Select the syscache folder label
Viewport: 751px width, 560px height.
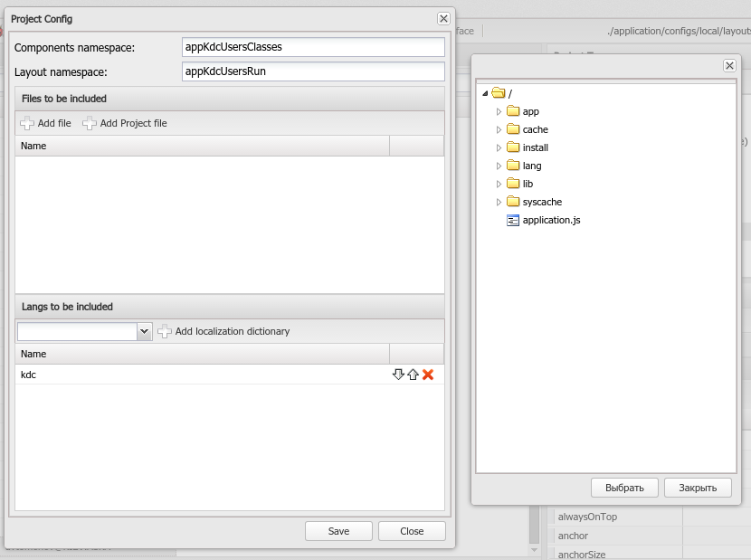pyautogui.click(x=542, y=202)
